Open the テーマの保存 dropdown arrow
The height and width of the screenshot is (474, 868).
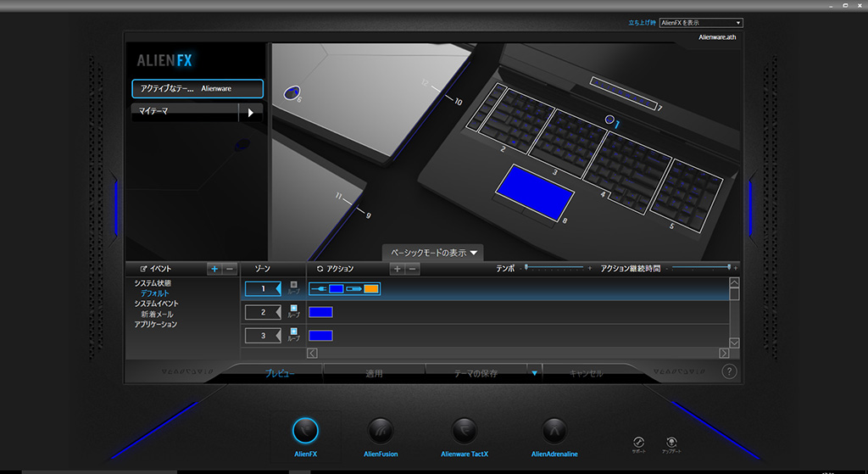[533, 373]
